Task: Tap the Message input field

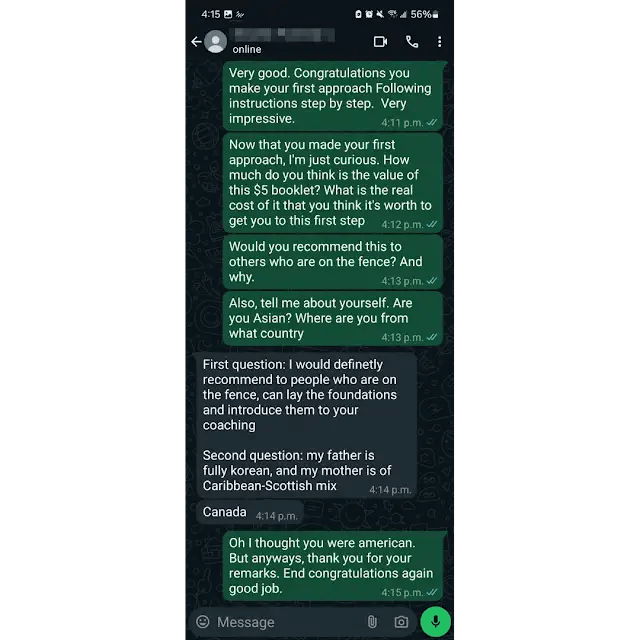Action: [x=288, y=622]
